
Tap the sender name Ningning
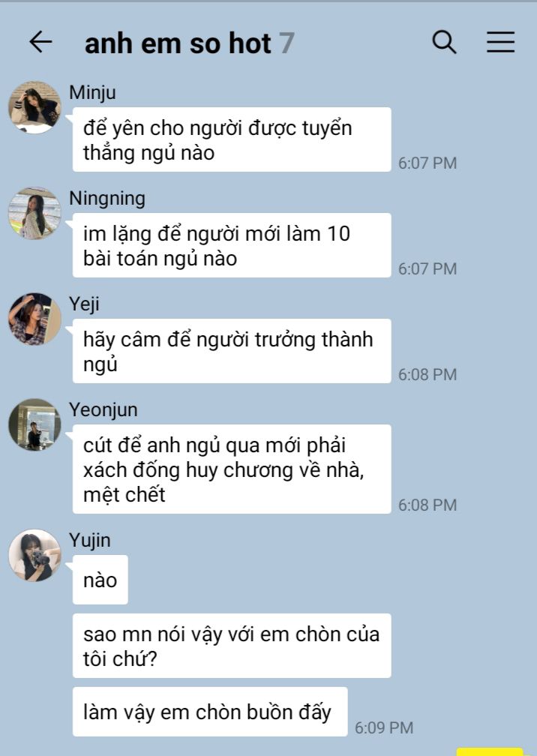pos(107,198)
